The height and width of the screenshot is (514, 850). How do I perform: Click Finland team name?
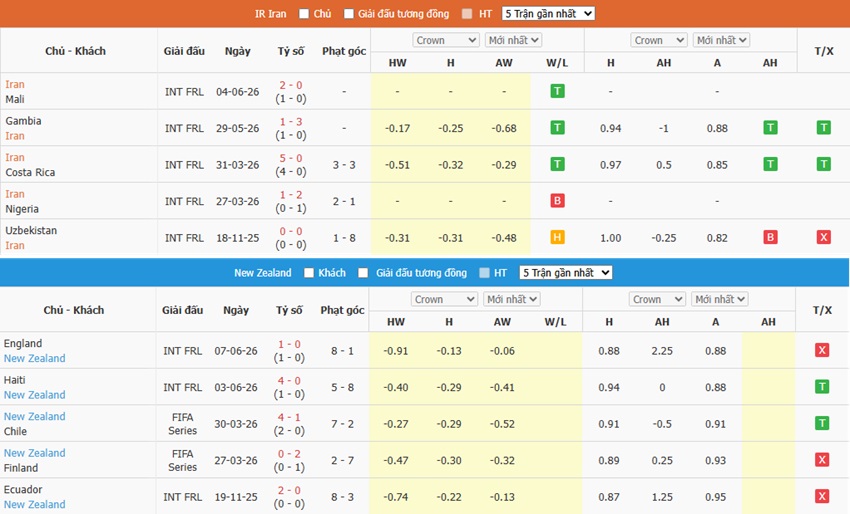21,468
